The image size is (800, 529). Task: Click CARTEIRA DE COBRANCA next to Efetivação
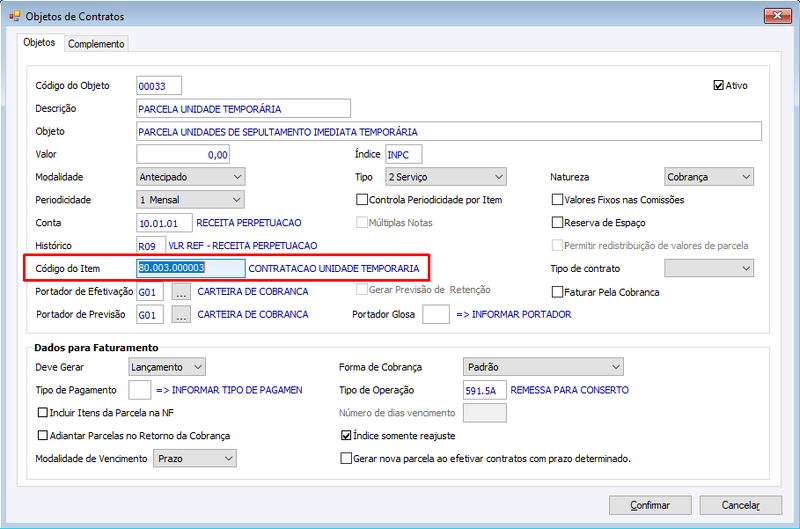pyautogui.click(x=253, y=292)
